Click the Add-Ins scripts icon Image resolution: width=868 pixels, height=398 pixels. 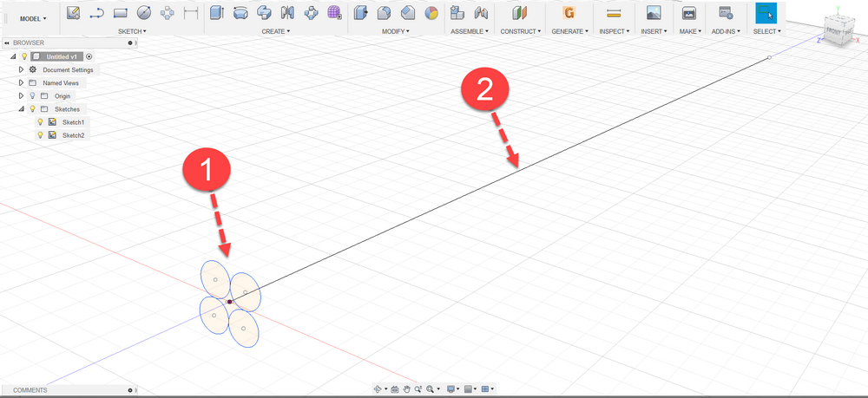tap(725, 12)
